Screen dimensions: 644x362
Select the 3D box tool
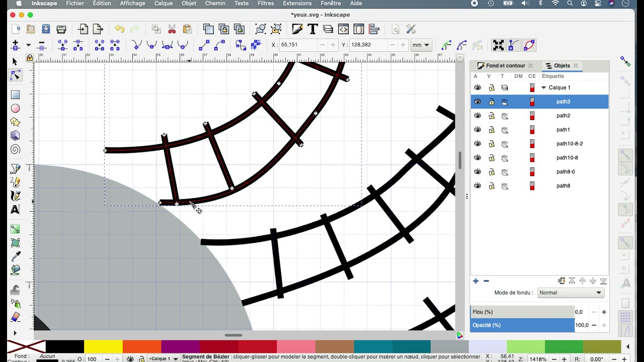(x=15, y=136)
